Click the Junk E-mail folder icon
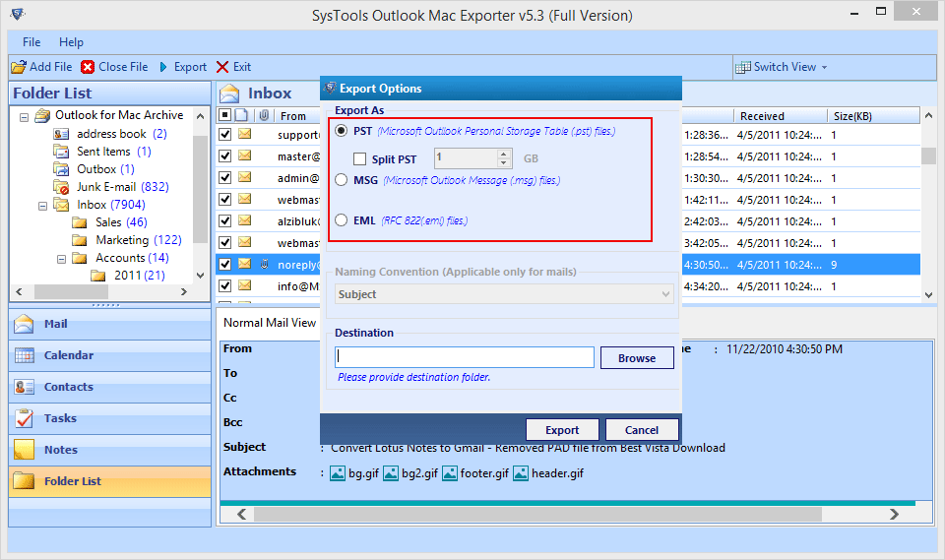This screenshot has height=560, width=945. point(61,187)
